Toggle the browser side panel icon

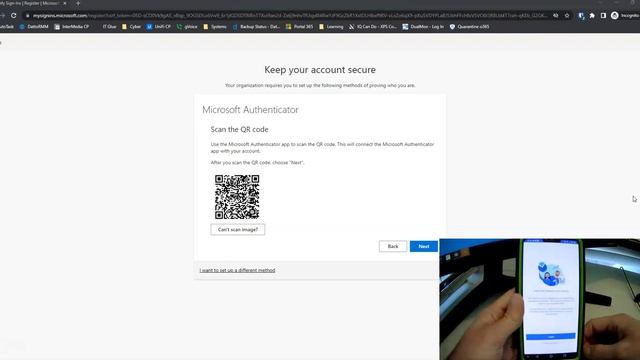(x=603, y=16)
